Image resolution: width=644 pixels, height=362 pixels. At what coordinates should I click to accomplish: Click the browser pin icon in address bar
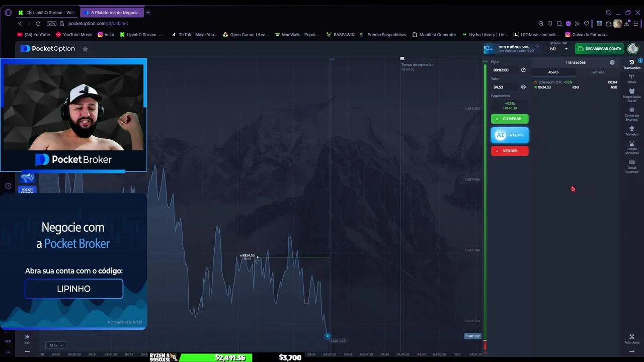tap(550, 24)
